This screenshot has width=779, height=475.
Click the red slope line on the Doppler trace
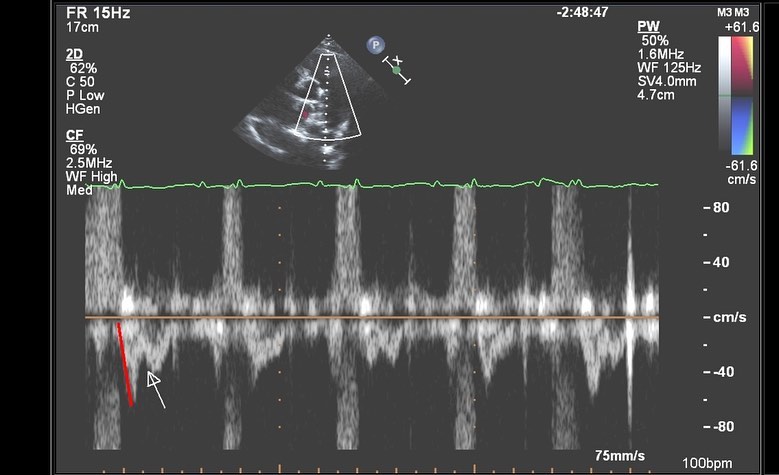click(125, 364)
